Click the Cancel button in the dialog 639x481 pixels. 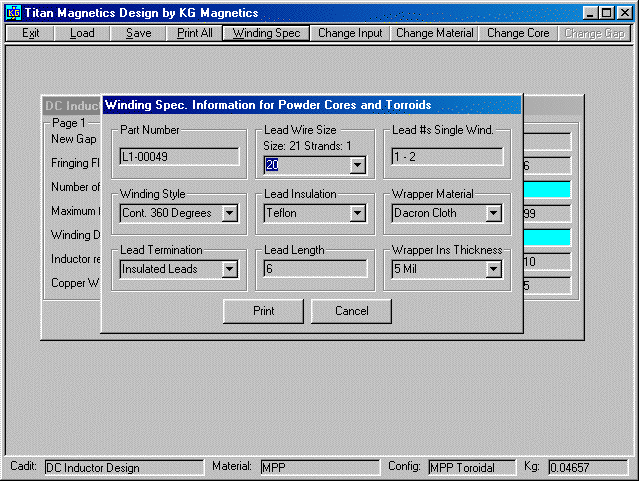tap(351, 311)
